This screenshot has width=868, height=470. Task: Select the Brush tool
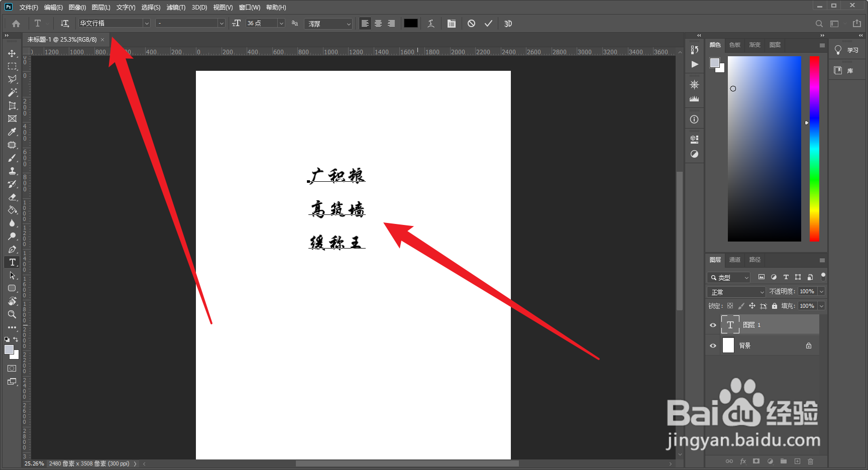point(12,158)
